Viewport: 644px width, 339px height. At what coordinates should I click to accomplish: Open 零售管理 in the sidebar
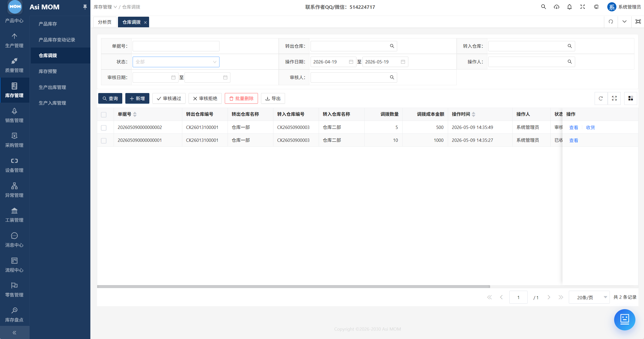14,290
